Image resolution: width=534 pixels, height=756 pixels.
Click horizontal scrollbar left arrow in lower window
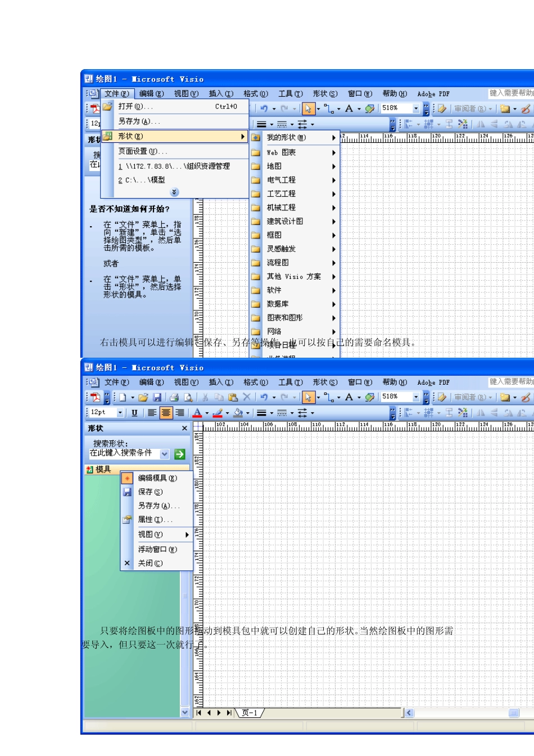(x=409, y=713)
